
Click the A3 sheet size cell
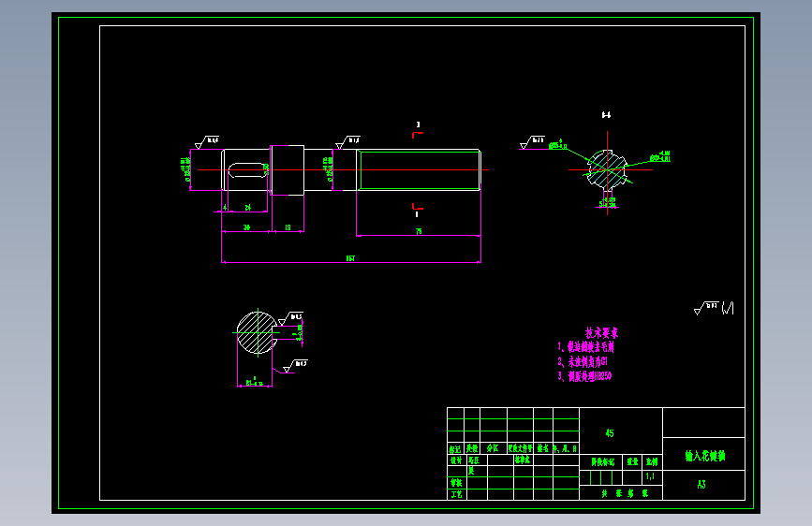pyautogui.click(x=701, y=485)
